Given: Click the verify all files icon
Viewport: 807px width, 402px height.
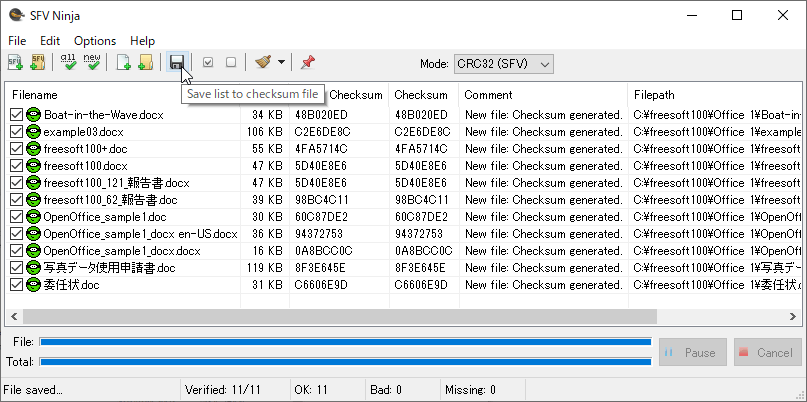Looking at the screenshot, I should [x=69, y=63].
